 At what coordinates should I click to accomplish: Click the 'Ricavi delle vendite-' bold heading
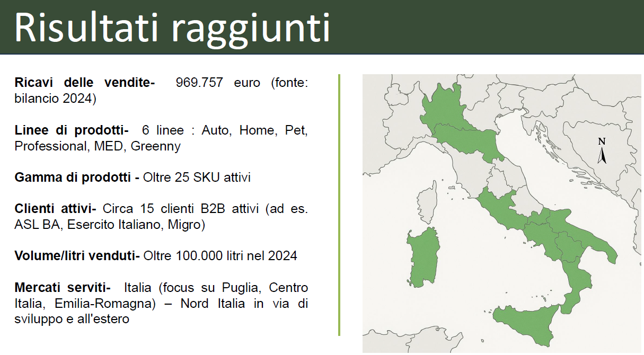(x=85, y=83)
